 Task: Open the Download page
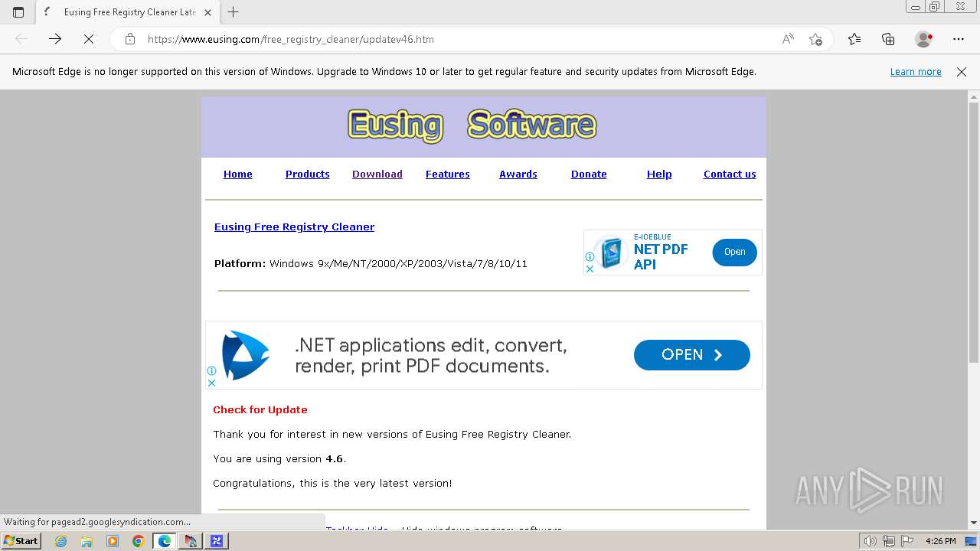377,174
